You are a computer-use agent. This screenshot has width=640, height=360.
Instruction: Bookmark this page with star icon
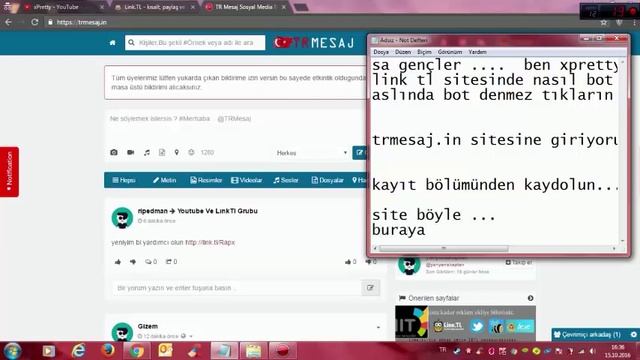pyautogui.click(x=604, y=22)
